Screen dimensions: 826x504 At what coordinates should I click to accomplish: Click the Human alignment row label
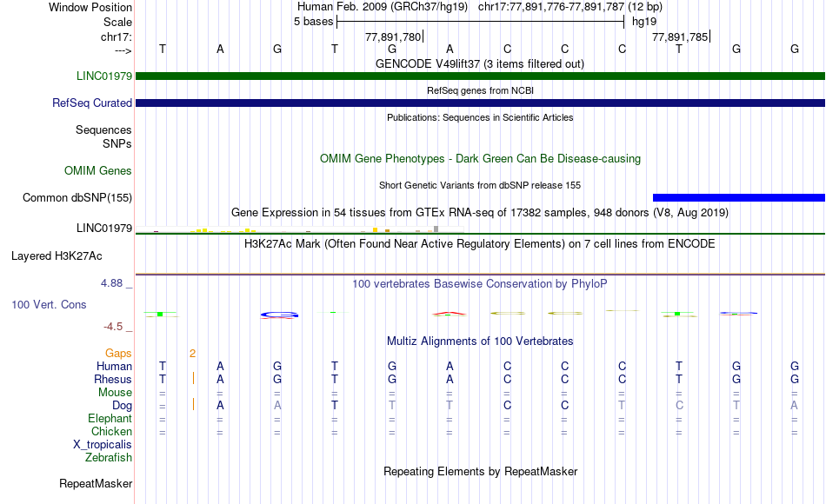(114, 367)
